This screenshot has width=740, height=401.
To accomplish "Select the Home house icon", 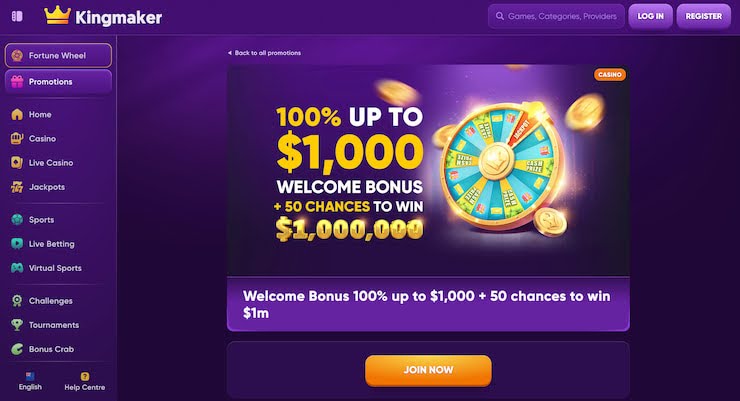I will click(17, 115).
